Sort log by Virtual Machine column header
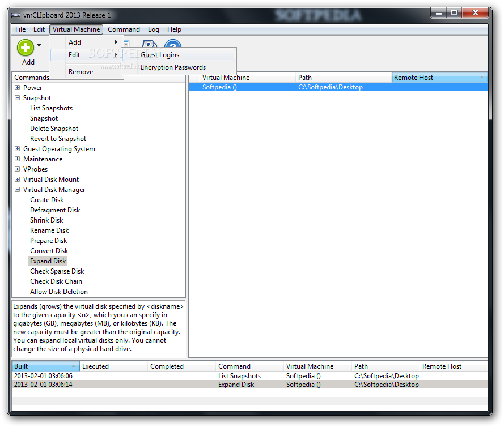The image size is (504, 427). (318, 366)
